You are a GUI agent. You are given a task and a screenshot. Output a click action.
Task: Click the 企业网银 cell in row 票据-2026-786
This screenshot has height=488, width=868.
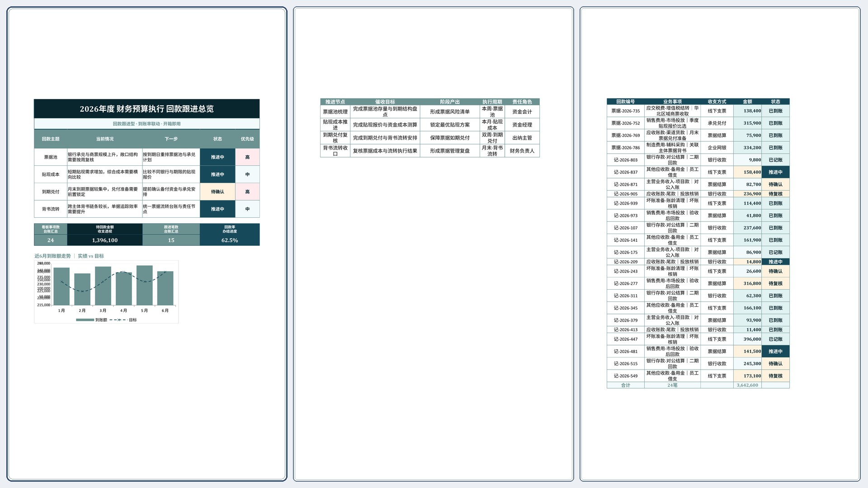click(x=717, y=148)
